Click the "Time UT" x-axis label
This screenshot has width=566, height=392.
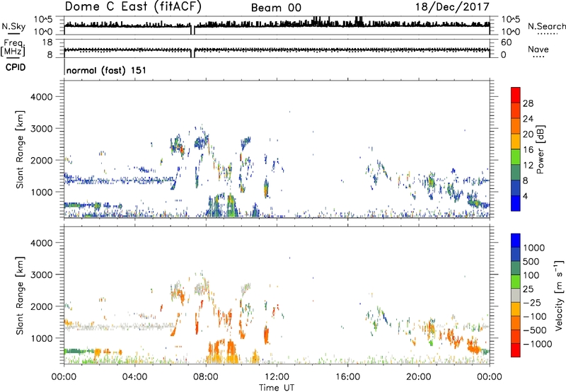277,388
